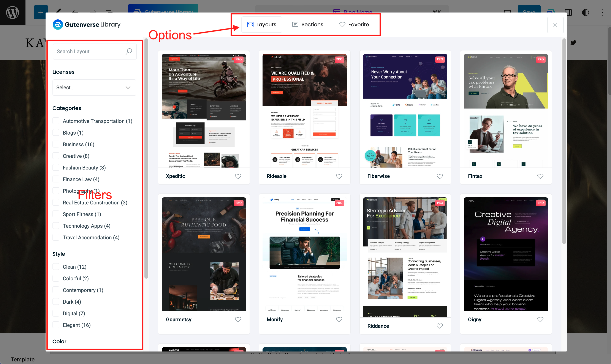
Task: Close the Gutenverse Library modal
Action: pyautogui.click(x=555, y=25)
